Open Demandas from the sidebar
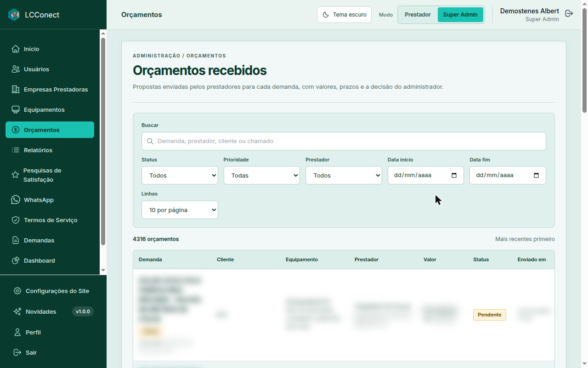Screen dimensions: 588x368 pyautogui.click(x=50, y=240)
